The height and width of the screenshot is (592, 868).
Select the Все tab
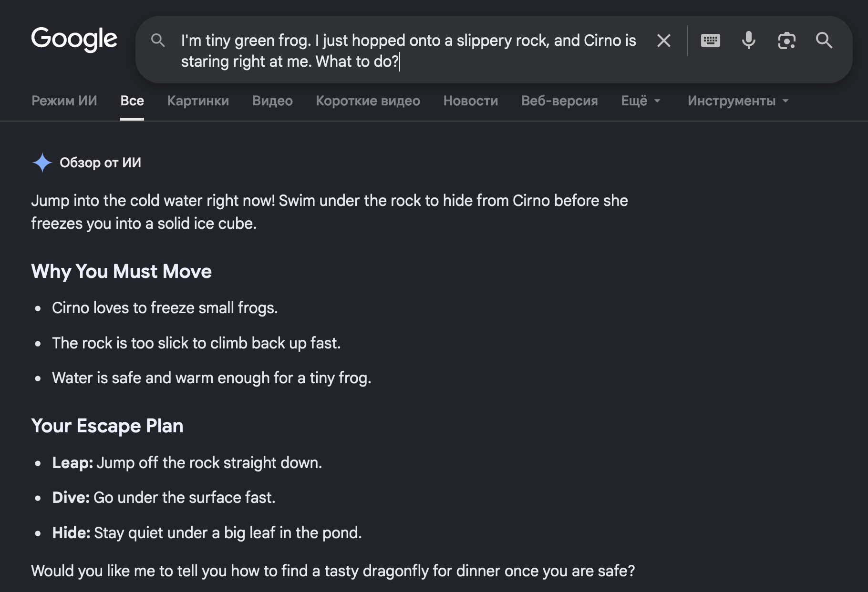tap(132, 101)
